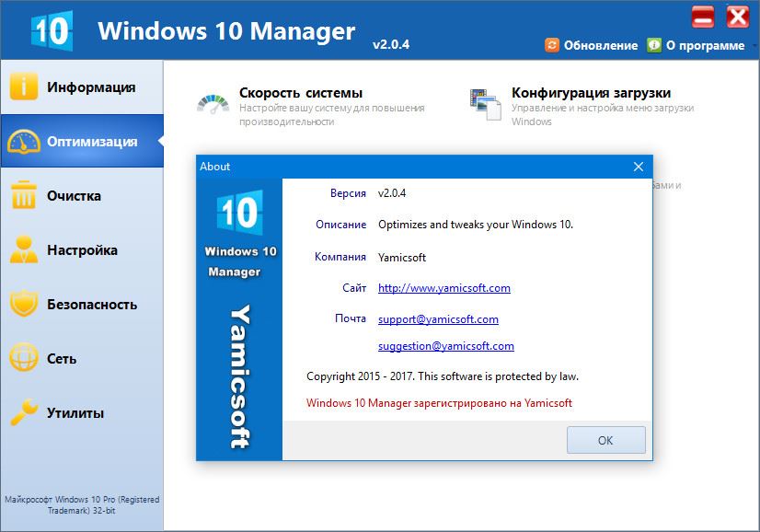Click the Windows 10 Manager header title
The image size is (760, 532).
(x=226, y=31)
